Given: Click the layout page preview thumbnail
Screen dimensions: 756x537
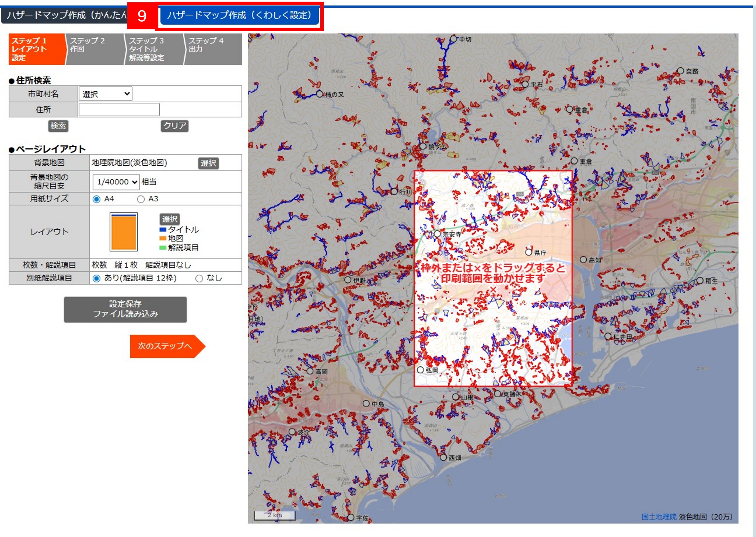Looking at the screenshot, I should 123,232.
